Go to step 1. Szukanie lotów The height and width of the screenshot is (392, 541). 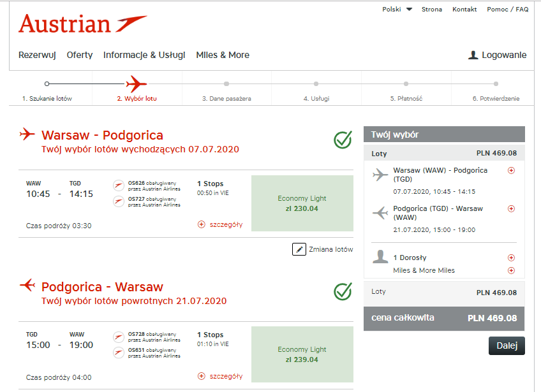coord(47,99)
